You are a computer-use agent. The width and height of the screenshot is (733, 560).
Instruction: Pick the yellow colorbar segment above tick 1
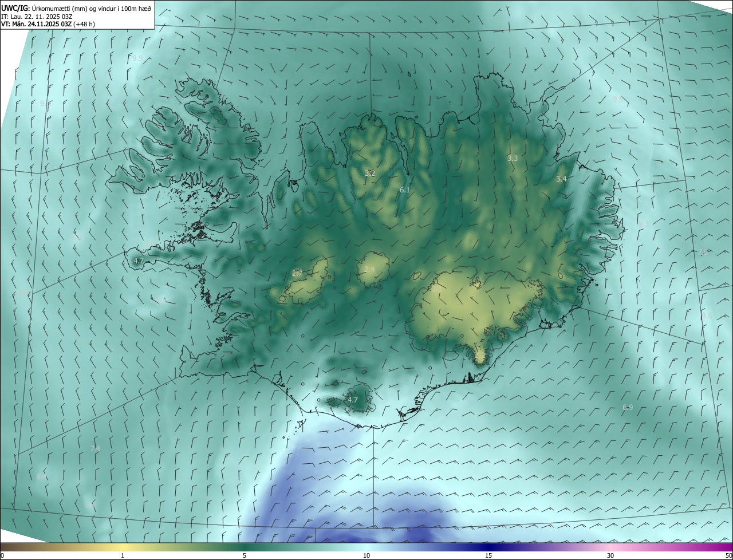pyautogui.click(x=123, y=547)
